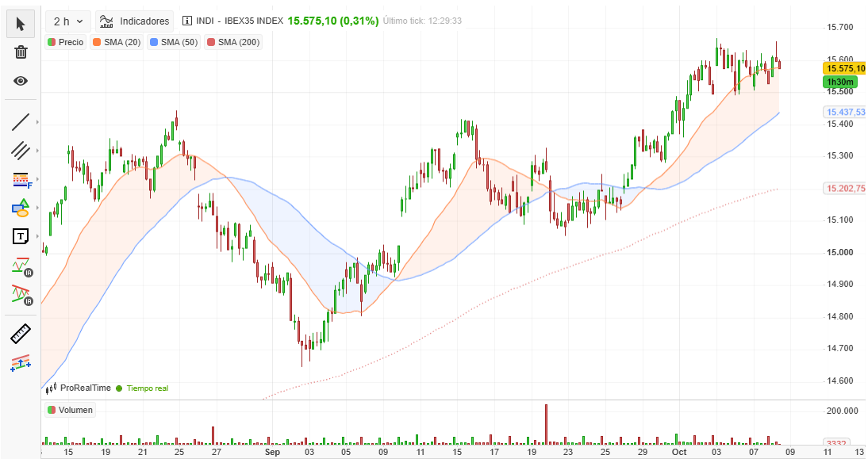
Task: Select the arrow cursor tool
Action: (21, 24)
